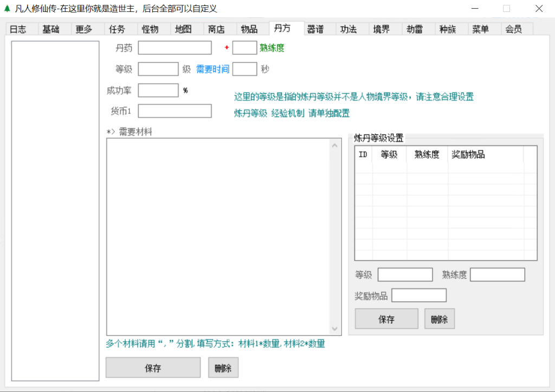Viewport: 555px width, 392px height.
Task: Open the 会员 tab
Action: click(514, 29)
